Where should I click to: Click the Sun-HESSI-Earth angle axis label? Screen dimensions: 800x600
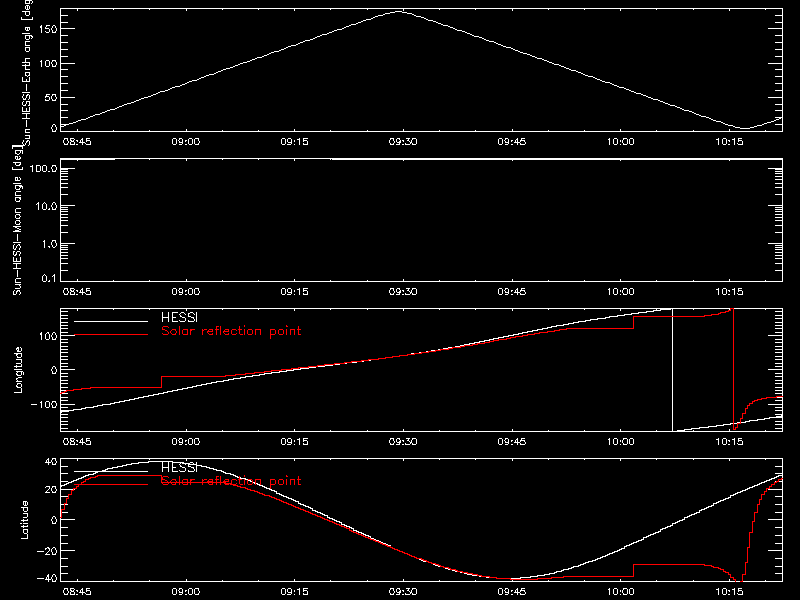coord(27,72)
